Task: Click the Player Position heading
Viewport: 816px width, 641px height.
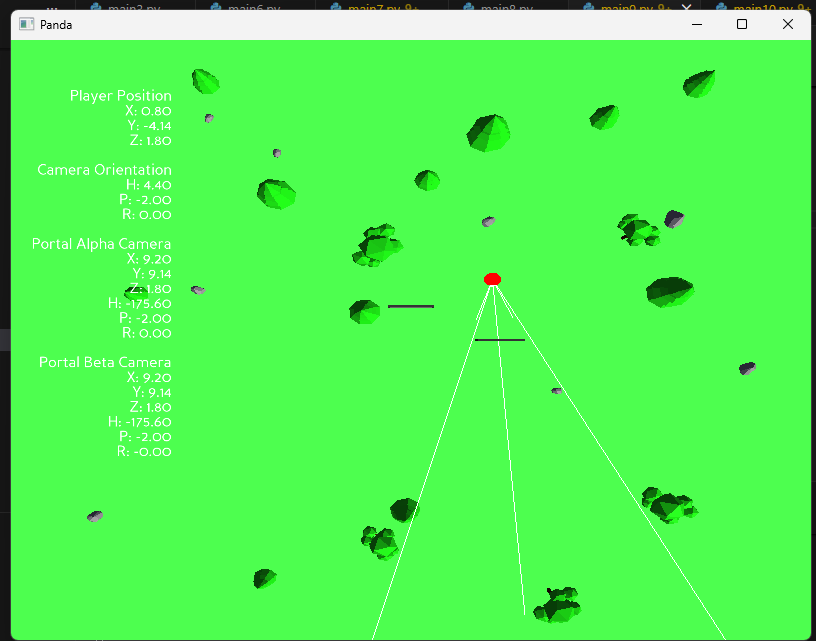Action: pyautogui.click(x=120, y=96)
